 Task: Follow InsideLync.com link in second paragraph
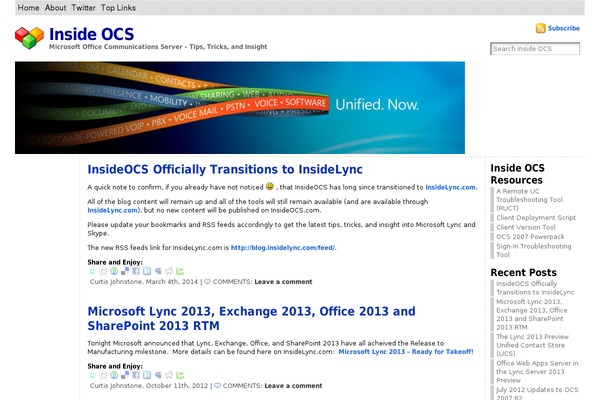coord(112,210)
